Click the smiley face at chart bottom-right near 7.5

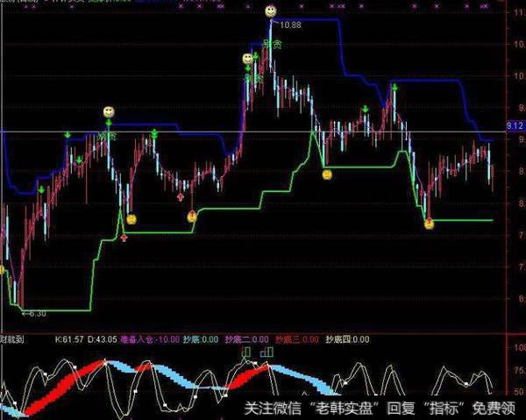click(429, 224)
